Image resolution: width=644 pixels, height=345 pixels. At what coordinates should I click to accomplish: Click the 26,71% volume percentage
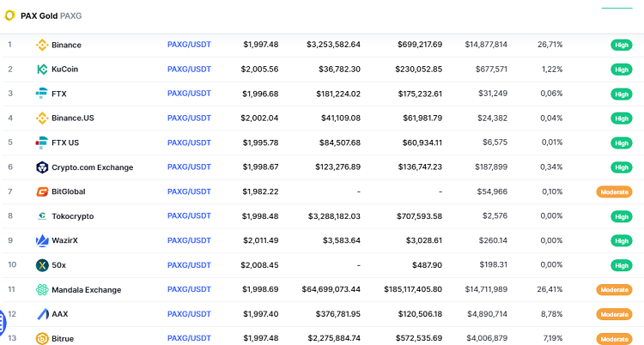pos(550,45)
